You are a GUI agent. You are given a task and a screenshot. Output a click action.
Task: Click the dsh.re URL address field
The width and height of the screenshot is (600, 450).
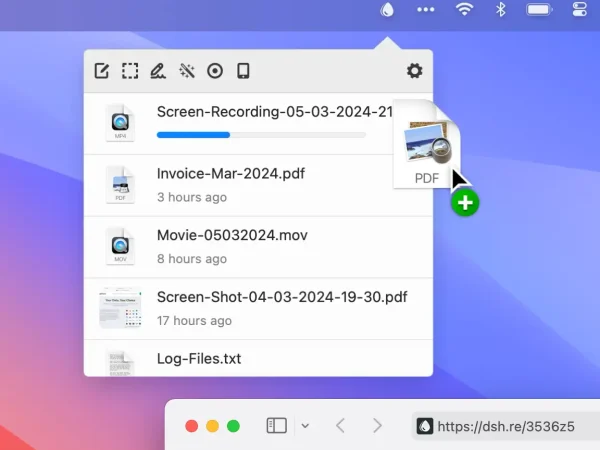(x=506, y=426)
